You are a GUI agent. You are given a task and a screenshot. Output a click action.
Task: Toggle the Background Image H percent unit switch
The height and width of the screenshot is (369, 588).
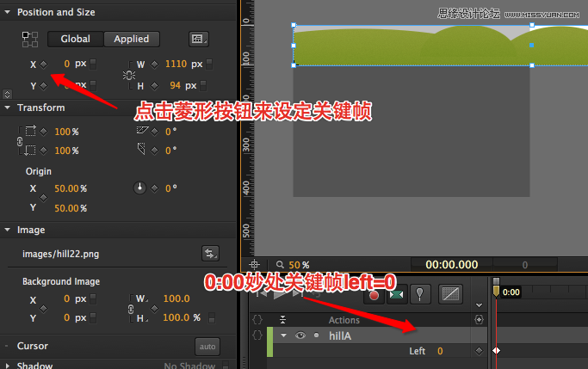[212, 317]
